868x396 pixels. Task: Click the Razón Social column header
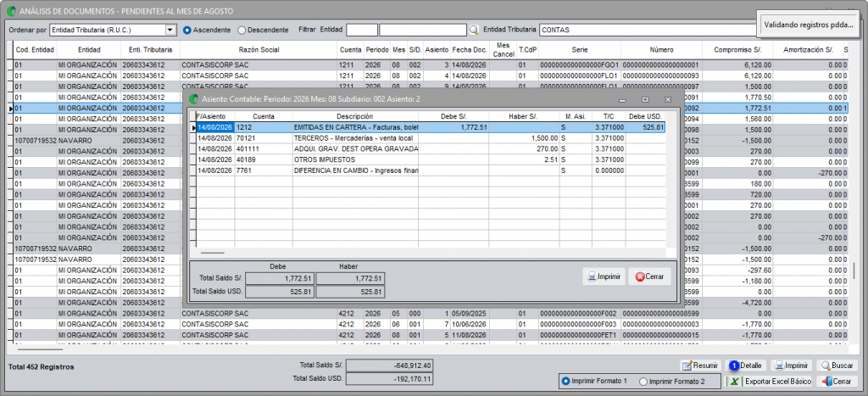click(259, 50)
